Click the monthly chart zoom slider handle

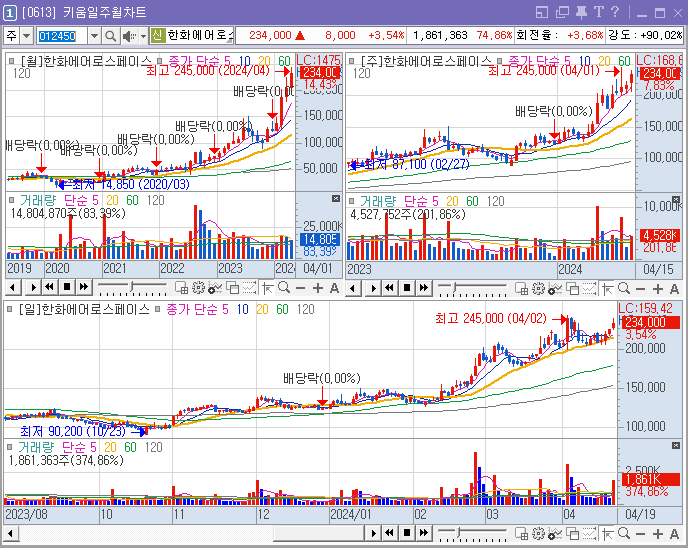[x=132, y=287]
